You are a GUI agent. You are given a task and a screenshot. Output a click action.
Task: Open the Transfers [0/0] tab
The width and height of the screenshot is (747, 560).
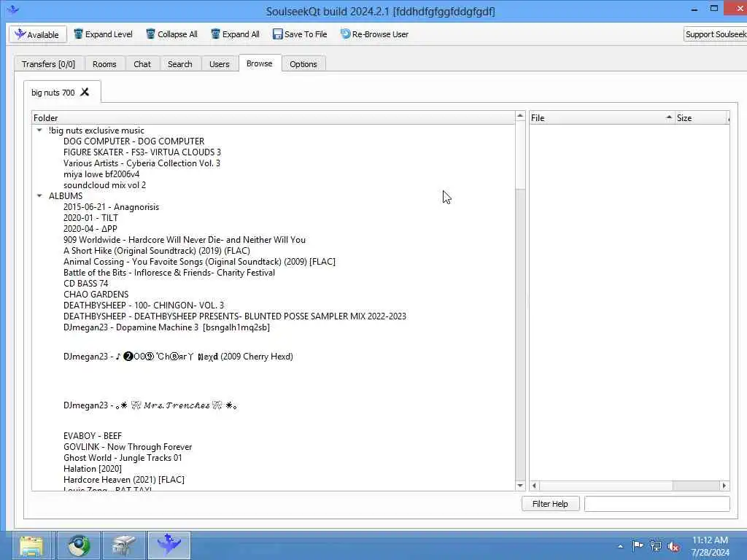[49, 64]
